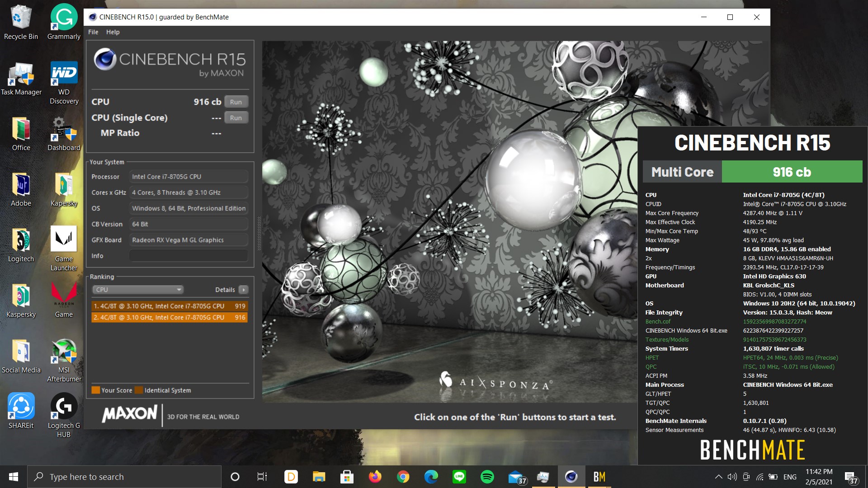Viewport: 868px width, 488px height.
Task: Open the WD Discovery desktop icon
Action: pyautogui.click(x=64, y=83)
